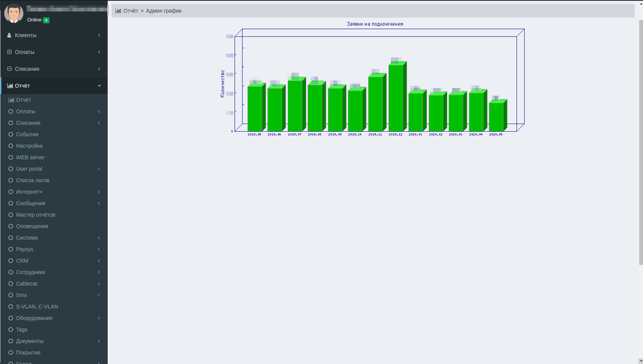Go to Настройка in the sidebar
The image size is (643, 364).
[29, 146]
